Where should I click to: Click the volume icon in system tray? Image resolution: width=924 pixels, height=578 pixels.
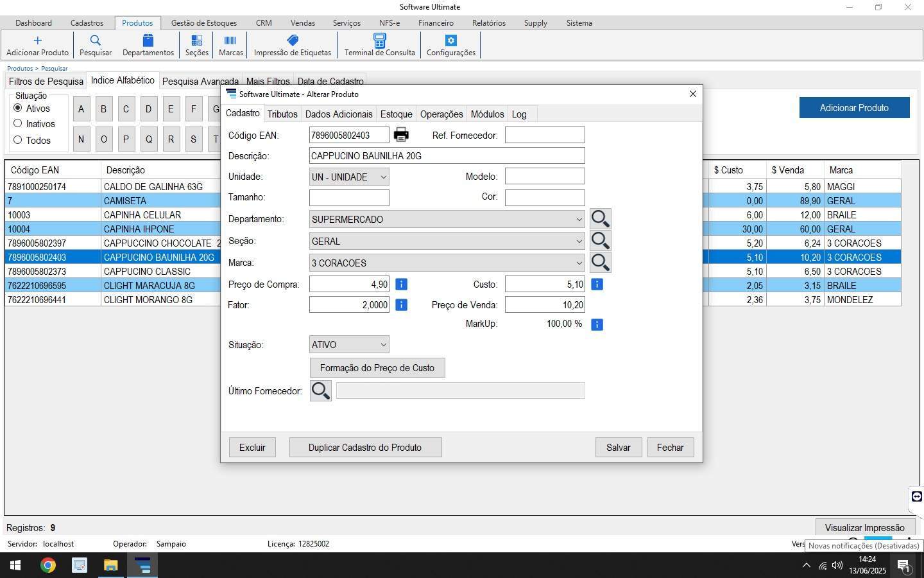pyautogui.click(x=837, y=566)
